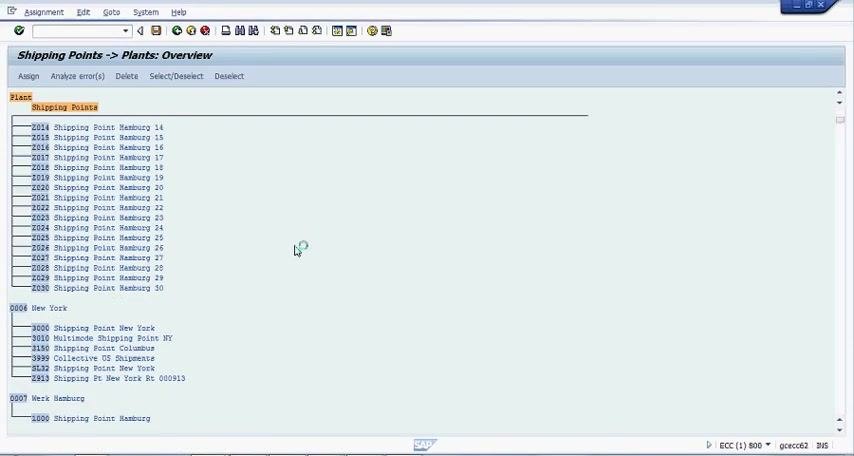Click the Generate Shortcut icon
The width and height of the screenshot is (854, 456).
[x=351, y=31]
